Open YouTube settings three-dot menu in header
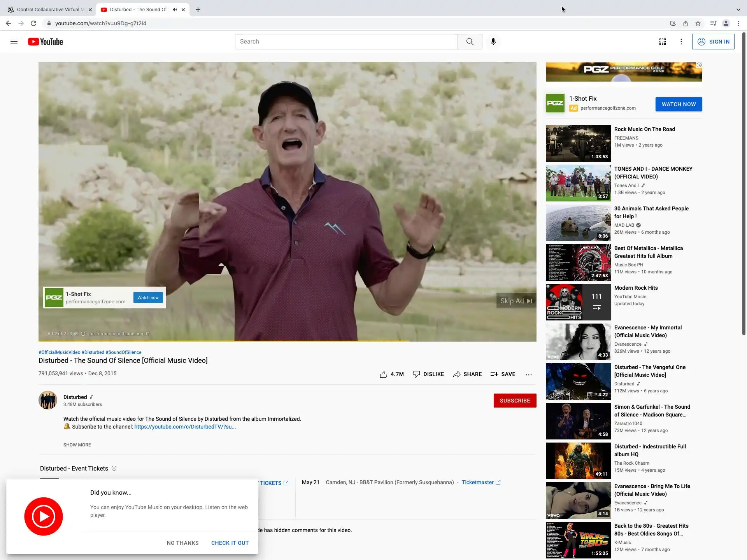747x560 pixels. 681,42
